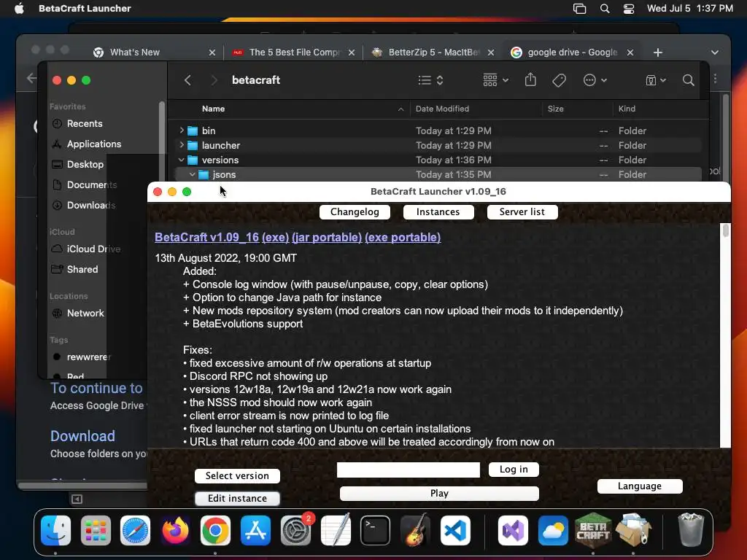Launch Firefox from the Dock
Viewport: 747px width, 560px height.
(x=175, y=531)
